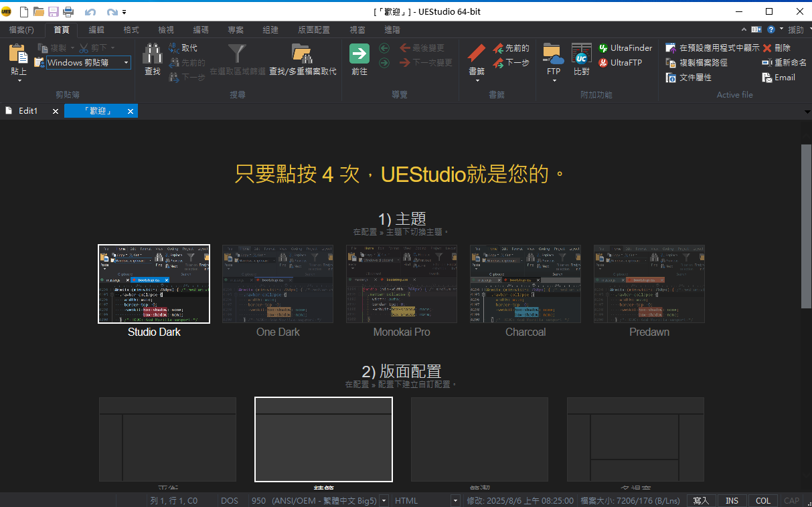Click the 取代 replace icon
The height and width of the screenshot is (507, 812).
pyautogui.click(x=183, y=48)
